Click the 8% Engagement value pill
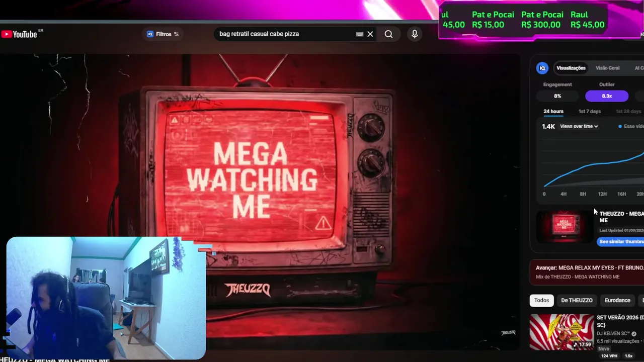 coord(557,96)
